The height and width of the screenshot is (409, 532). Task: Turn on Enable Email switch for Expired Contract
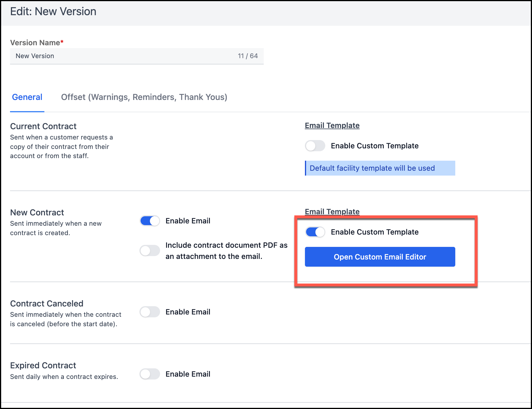tap(150, 374)
